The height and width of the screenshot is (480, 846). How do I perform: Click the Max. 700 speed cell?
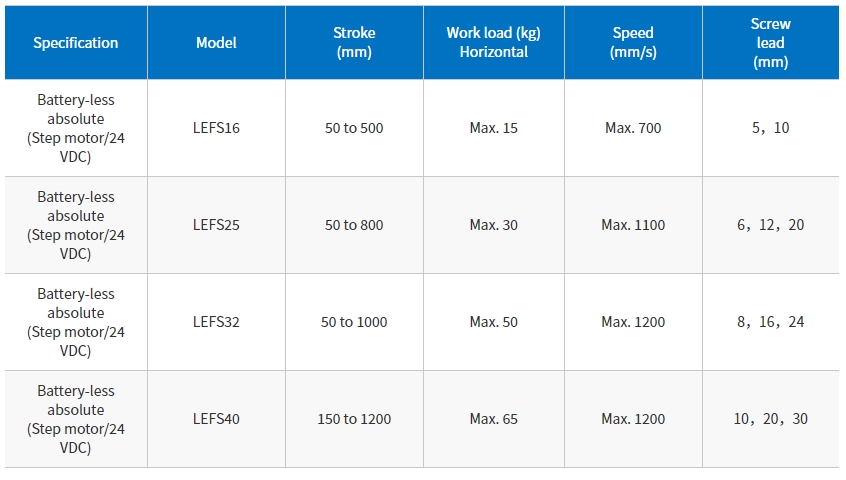point(633,128)
